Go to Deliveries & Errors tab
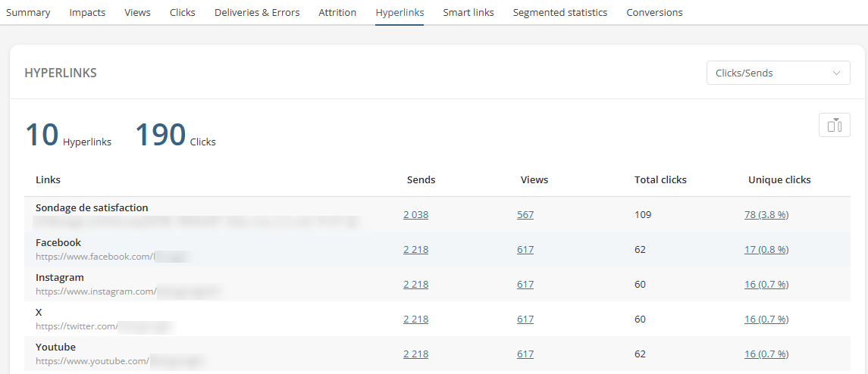868x374 pixels. 257,12
